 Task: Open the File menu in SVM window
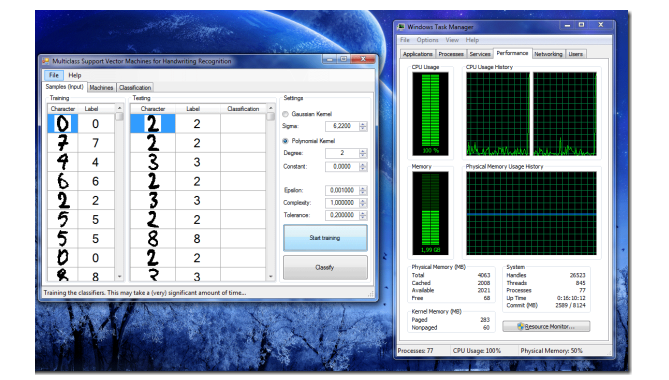[x=54, y=75]
